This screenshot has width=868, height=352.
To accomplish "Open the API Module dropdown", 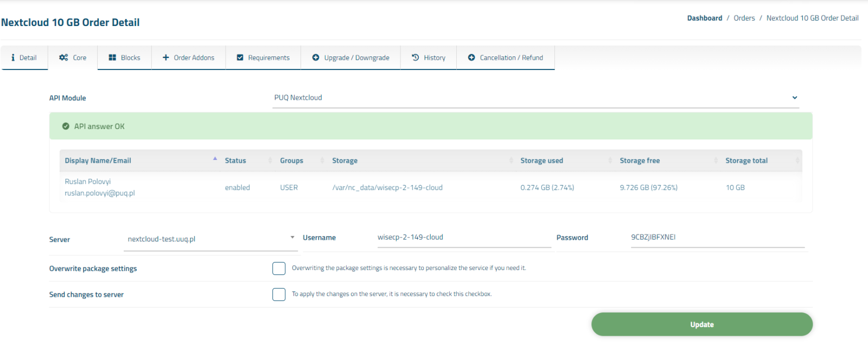I will (x=535, y=98).
